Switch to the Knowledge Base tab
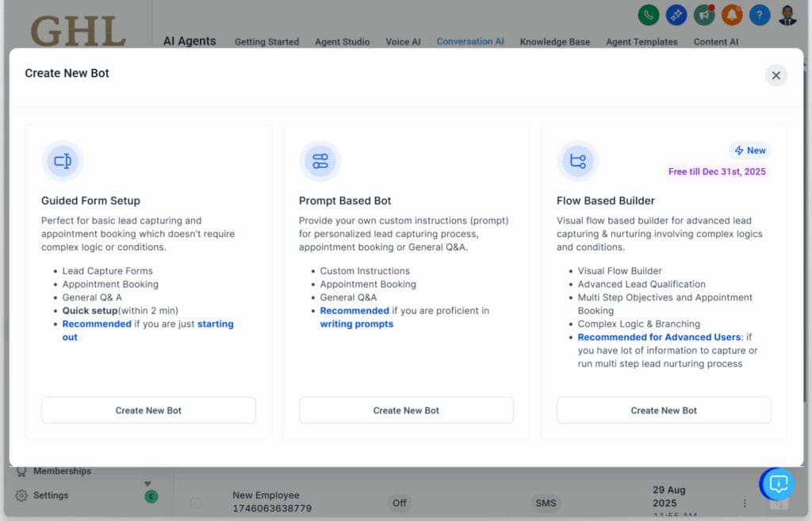Screen dimensions: 812x521 coord(554,41)
